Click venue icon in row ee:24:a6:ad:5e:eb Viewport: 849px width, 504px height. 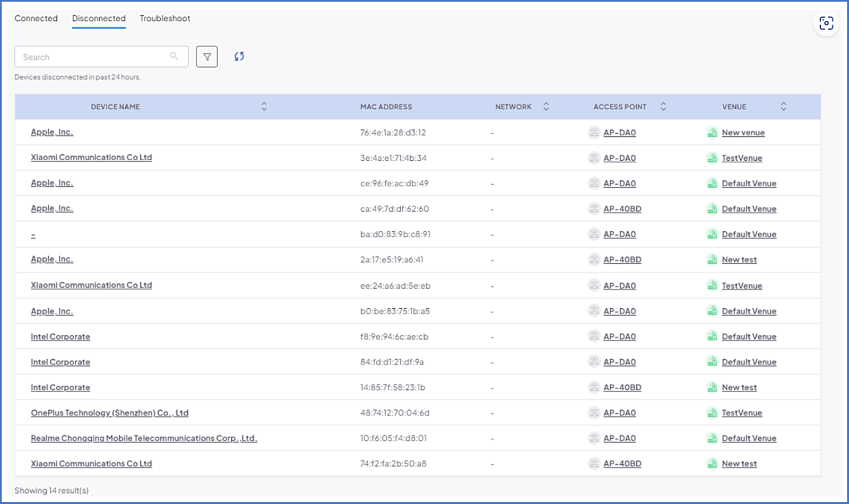coord(712,285)
